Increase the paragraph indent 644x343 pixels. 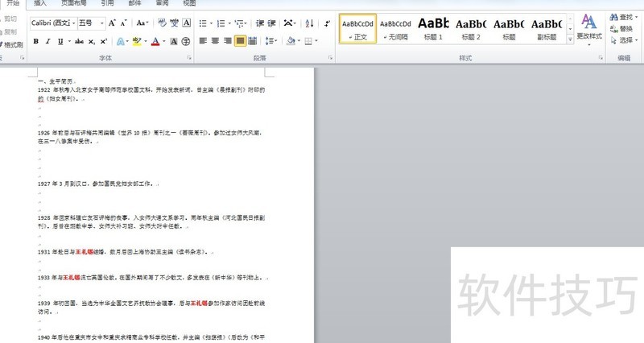pos(271,23)
